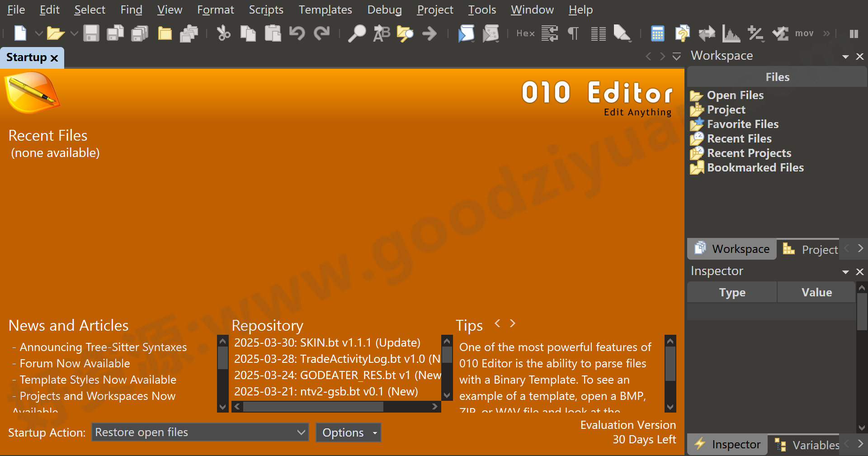Image resolution: width=868 pixels, height=456 pixels.
Task: Open the Histogram tool
Action: point(731,33)
